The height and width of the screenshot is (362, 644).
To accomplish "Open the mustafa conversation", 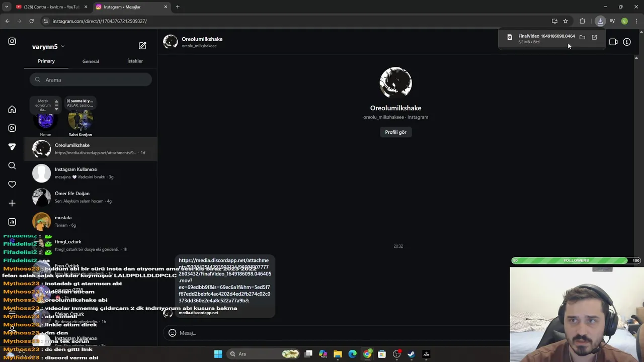I will (91, 221).
